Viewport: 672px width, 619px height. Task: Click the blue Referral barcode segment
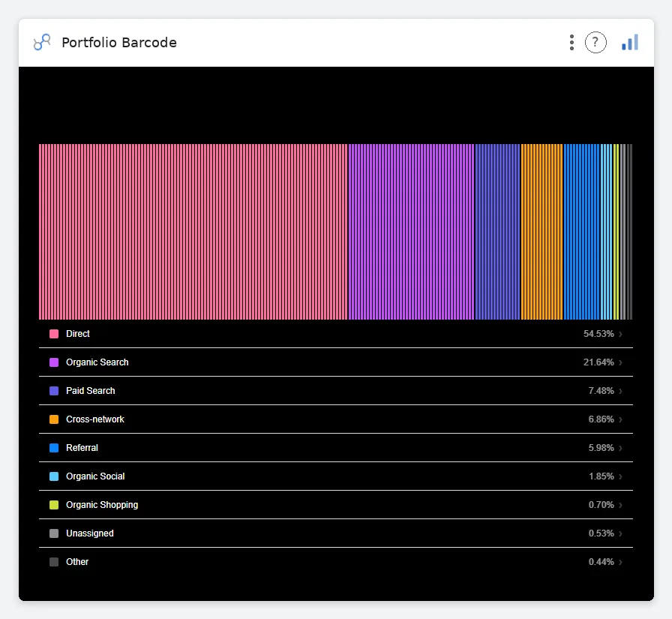click(581, 232)
